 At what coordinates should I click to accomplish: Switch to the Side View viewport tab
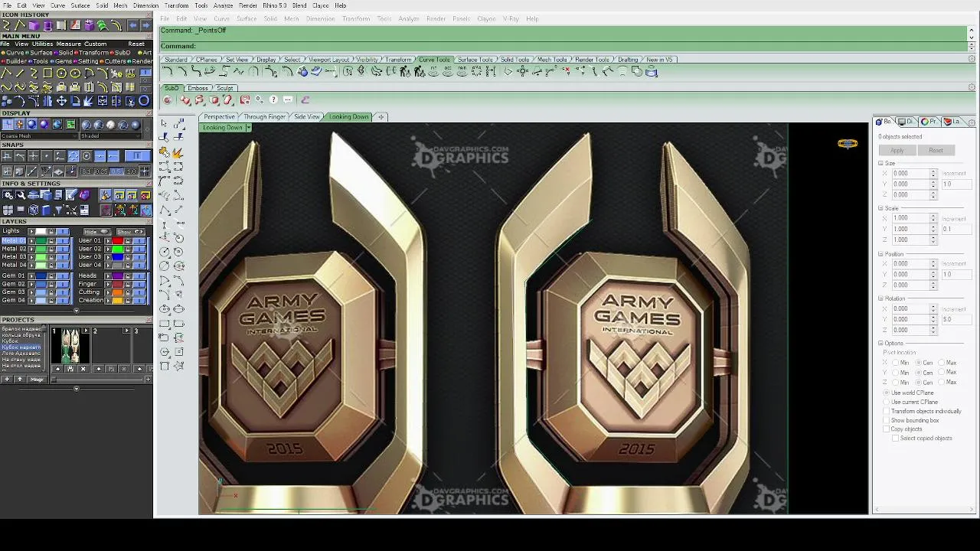click(307, 117)
